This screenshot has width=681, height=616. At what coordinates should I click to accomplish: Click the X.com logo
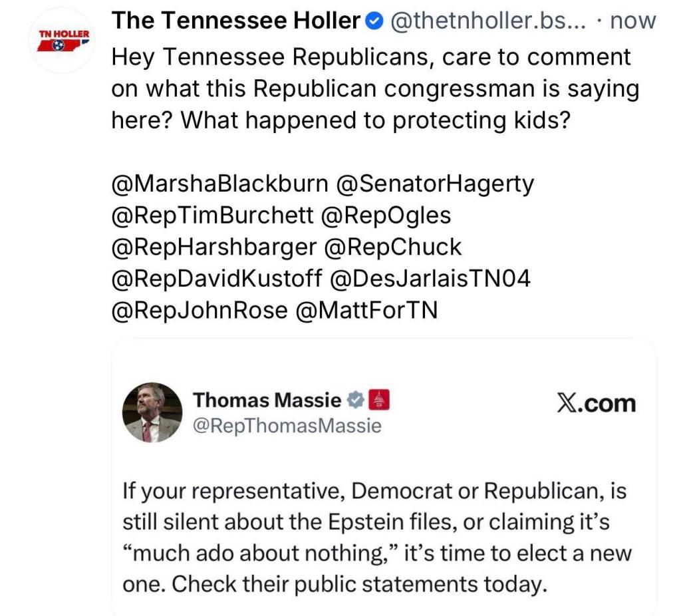(596, 403)
